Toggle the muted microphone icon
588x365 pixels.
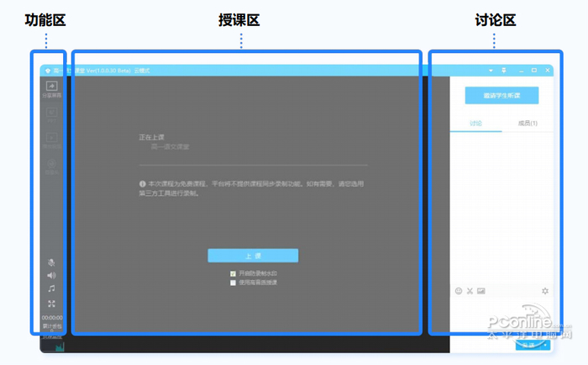52,262
